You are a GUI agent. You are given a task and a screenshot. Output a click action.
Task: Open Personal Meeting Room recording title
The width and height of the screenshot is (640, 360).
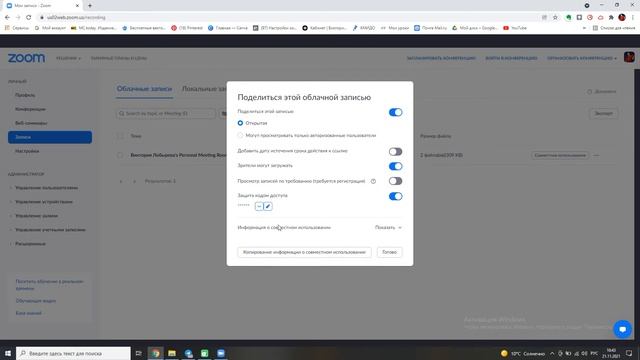tap(178, 155)
